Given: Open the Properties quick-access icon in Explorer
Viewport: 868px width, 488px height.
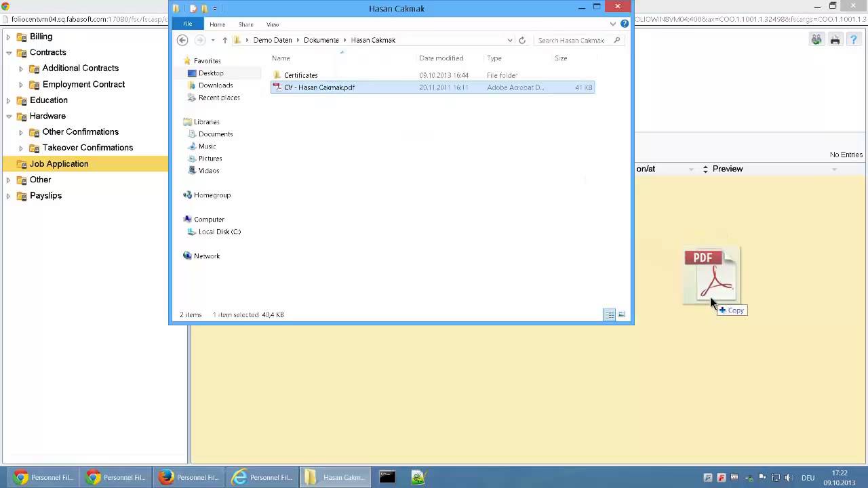Looking at the screenshot, I should tap(193, 9).
